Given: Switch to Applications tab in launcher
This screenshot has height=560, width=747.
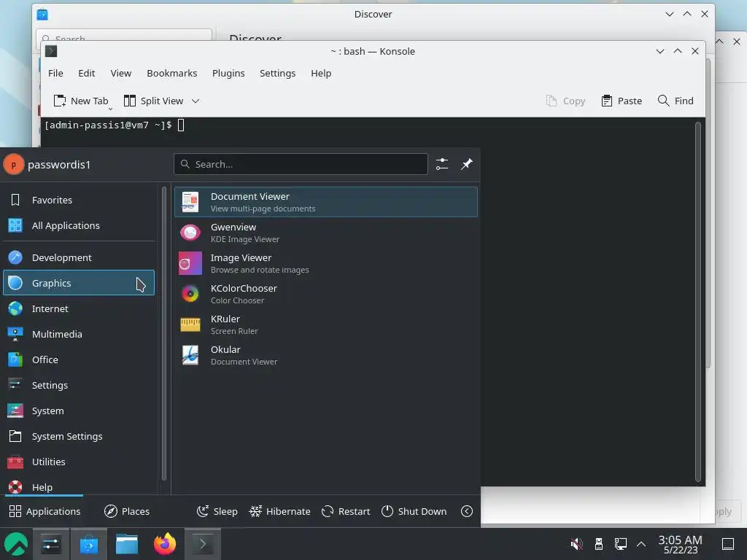Looking at the screenshot, I should (x=44, y=511).
